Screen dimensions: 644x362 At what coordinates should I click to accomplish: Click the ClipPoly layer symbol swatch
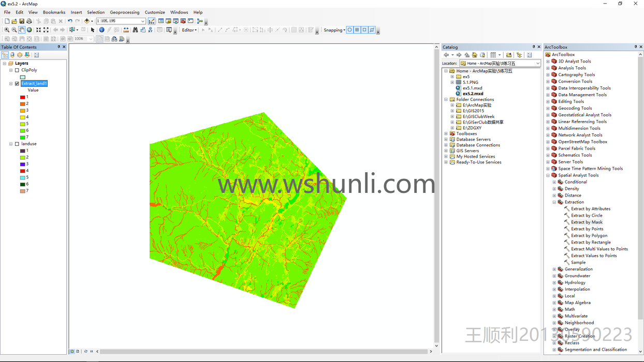click(23, 77)
